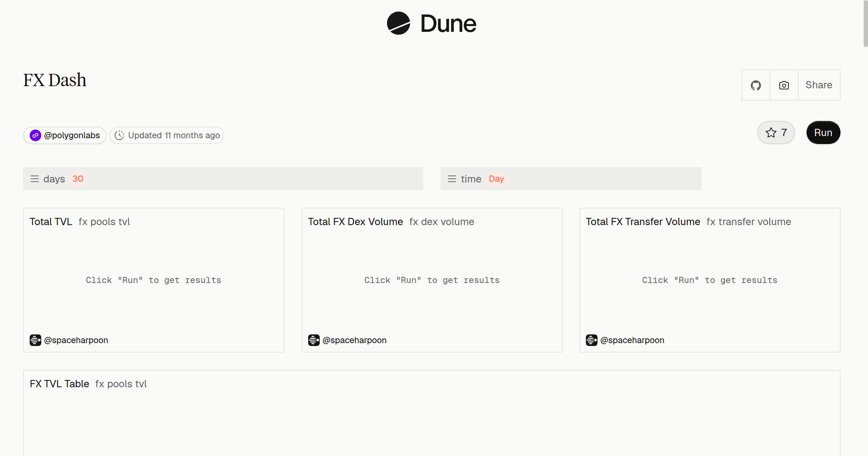Click the hamburger icon beside time
The width and height of the screenshot is (868, 456).
[x=452, y=179]
